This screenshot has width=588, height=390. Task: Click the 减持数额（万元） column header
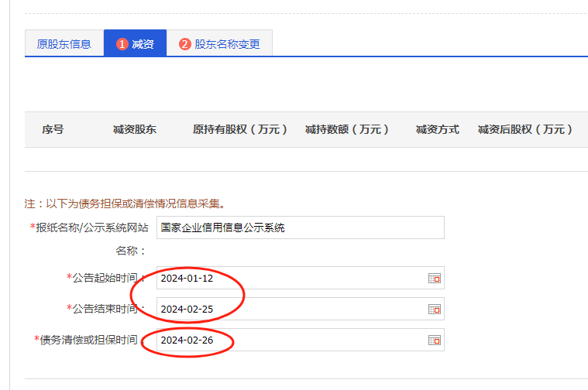[x=346, y=129]
